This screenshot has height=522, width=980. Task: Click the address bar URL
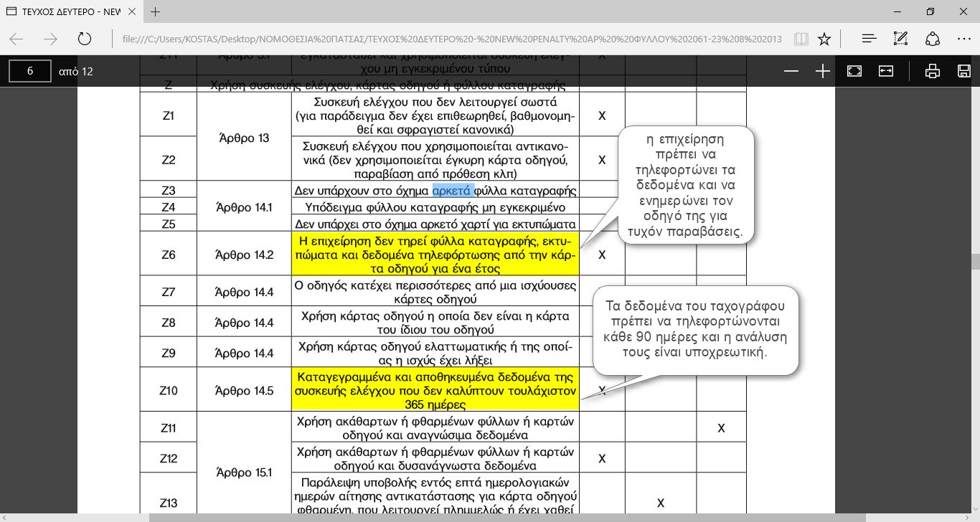pyautogui.click(x=451, y=39)
